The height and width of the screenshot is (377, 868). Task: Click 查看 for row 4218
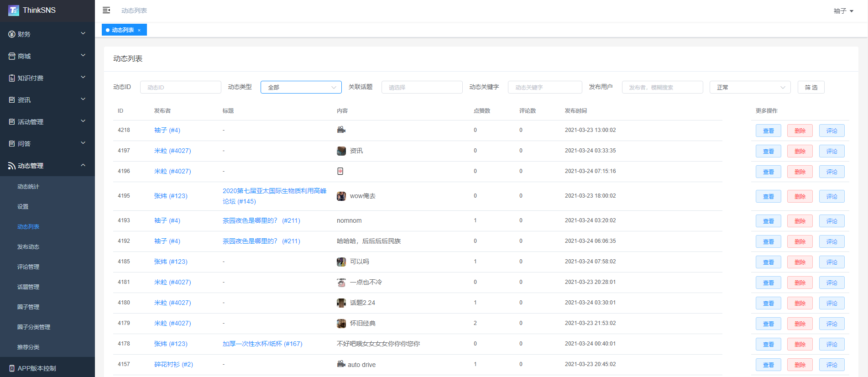coord(769,131)
